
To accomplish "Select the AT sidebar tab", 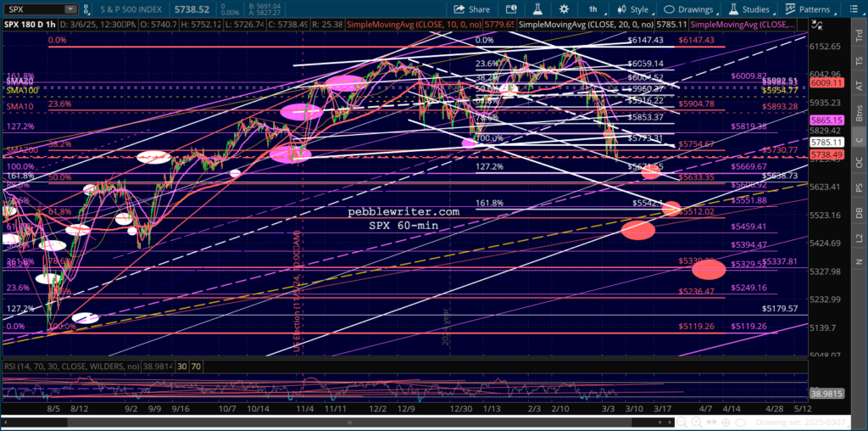I will (857, 86).
